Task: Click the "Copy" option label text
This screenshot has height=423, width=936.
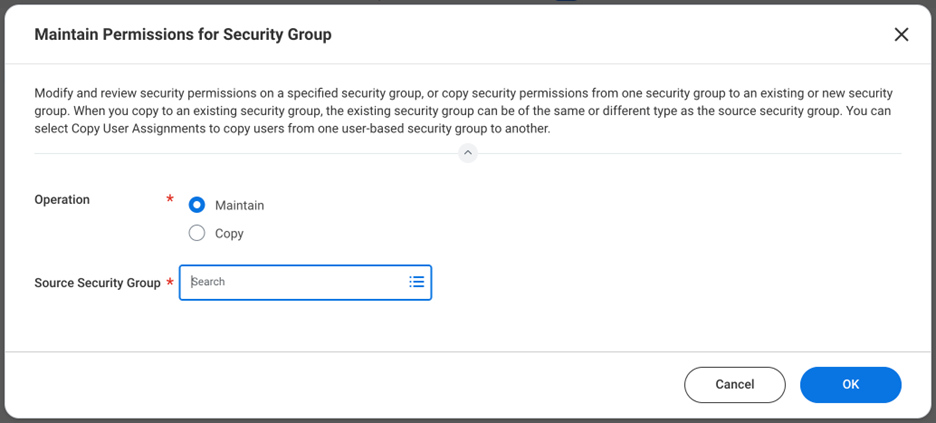Action: (229, 233)
